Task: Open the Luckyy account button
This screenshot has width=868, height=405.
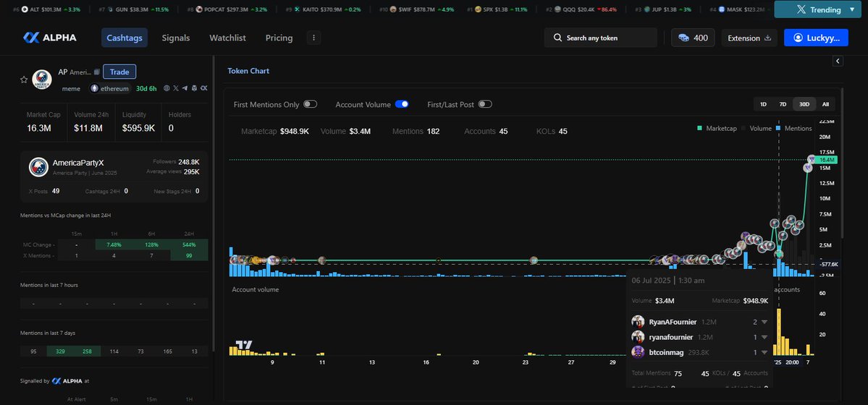Action: coord(816,38)
